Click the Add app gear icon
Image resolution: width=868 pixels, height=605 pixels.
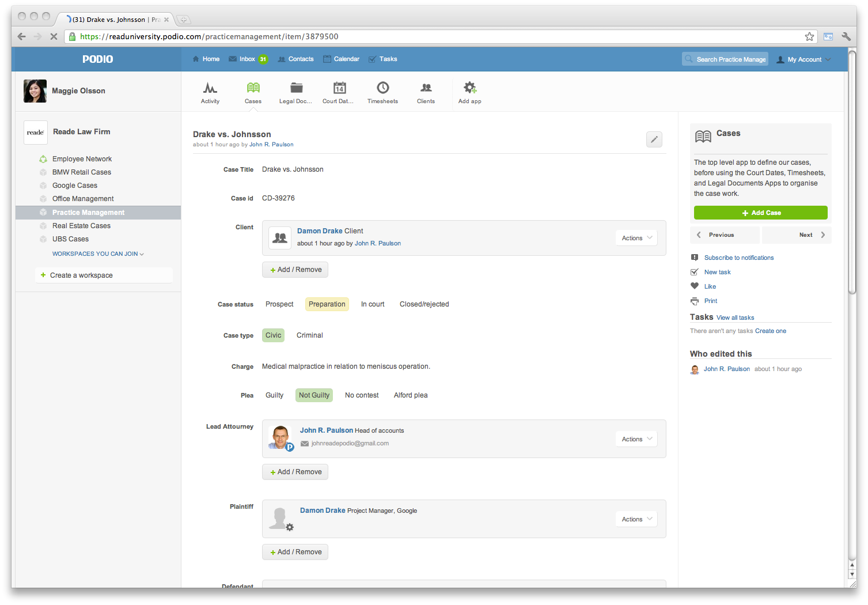[470, 88]
